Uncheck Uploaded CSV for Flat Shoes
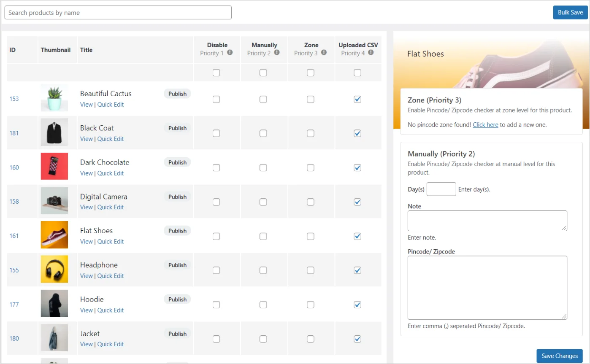The height and width of the screenshot is (364, 590). [x=357, y=236]
